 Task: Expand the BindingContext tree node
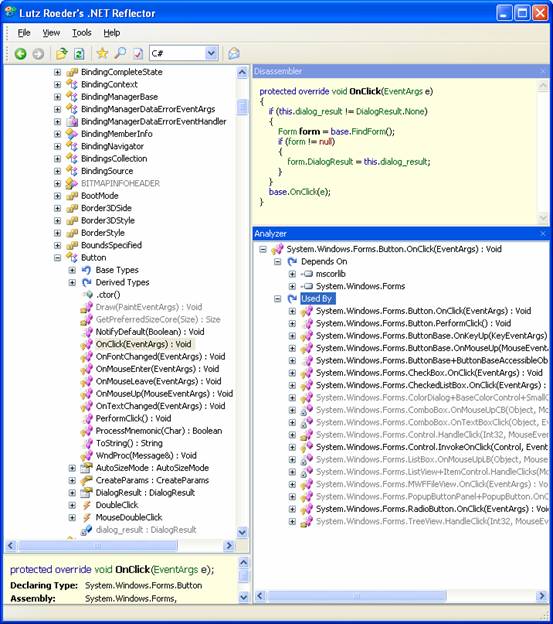58,84
